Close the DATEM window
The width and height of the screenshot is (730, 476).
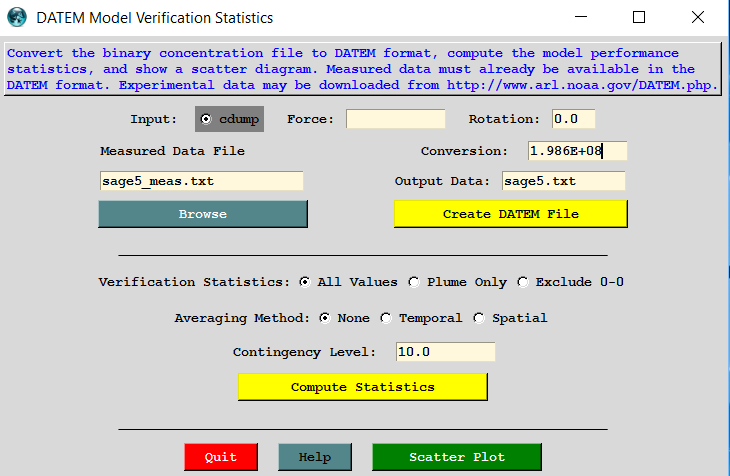(697, 17)
